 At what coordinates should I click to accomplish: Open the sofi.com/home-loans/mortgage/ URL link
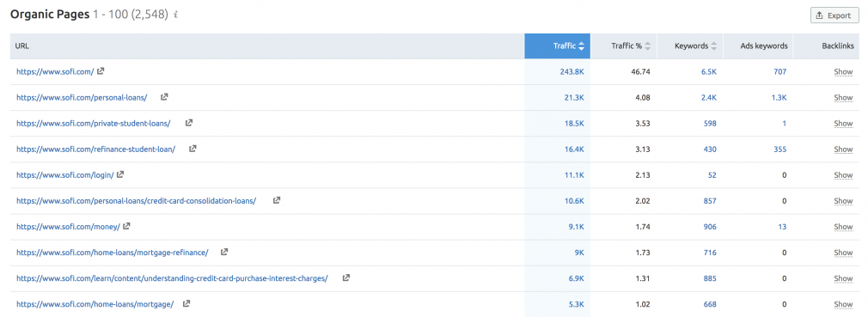pyautogui.click(x=95, y=304)
